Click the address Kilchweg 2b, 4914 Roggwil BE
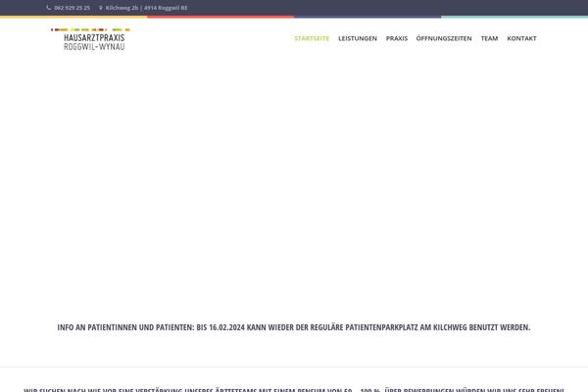The width and height of the screenshot is (588, 392). [146, 8]
